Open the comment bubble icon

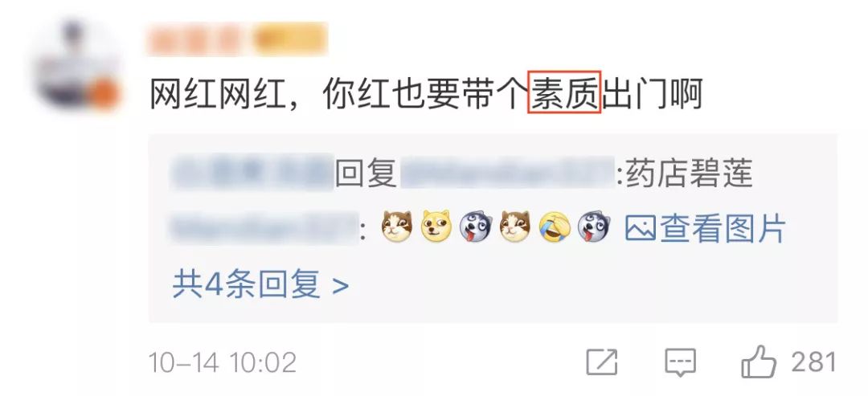(680, 363)
